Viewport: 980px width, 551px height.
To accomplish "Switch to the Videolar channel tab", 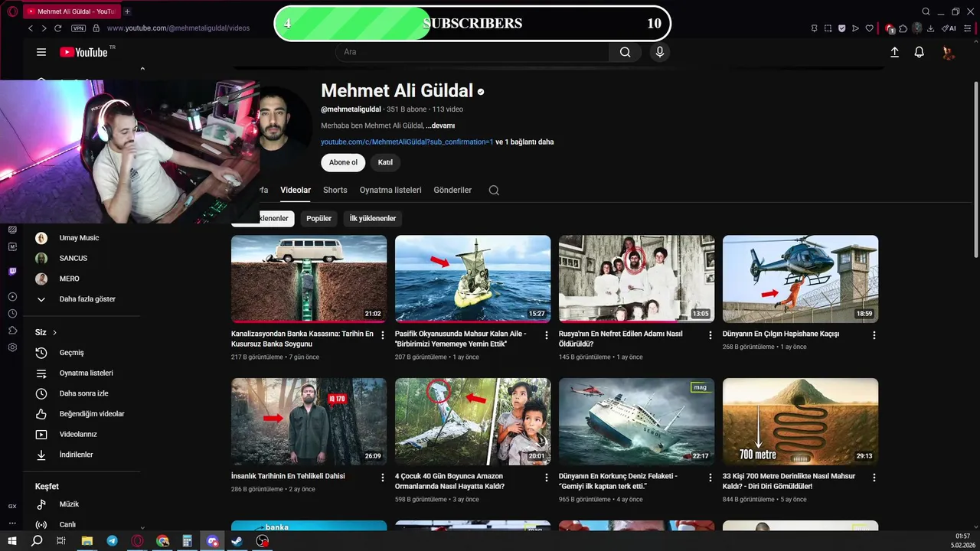I will pos(296,190).
